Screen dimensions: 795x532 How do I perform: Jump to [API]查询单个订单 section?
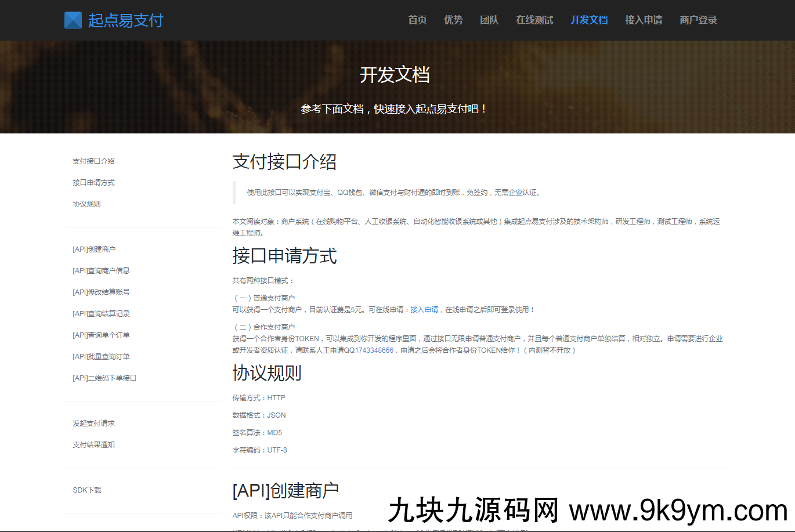click(x=101, y=335)
